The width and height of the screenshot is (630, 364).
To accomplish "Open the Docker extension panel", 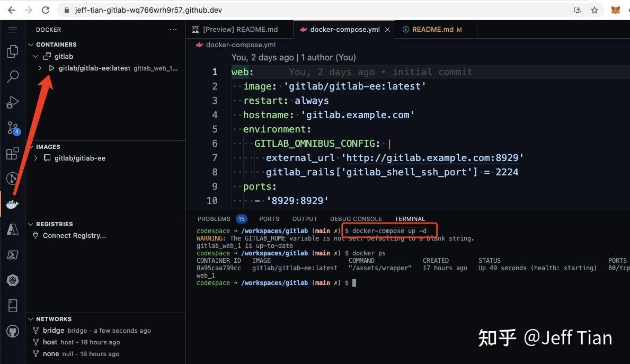I will click(x=13, y=204).
